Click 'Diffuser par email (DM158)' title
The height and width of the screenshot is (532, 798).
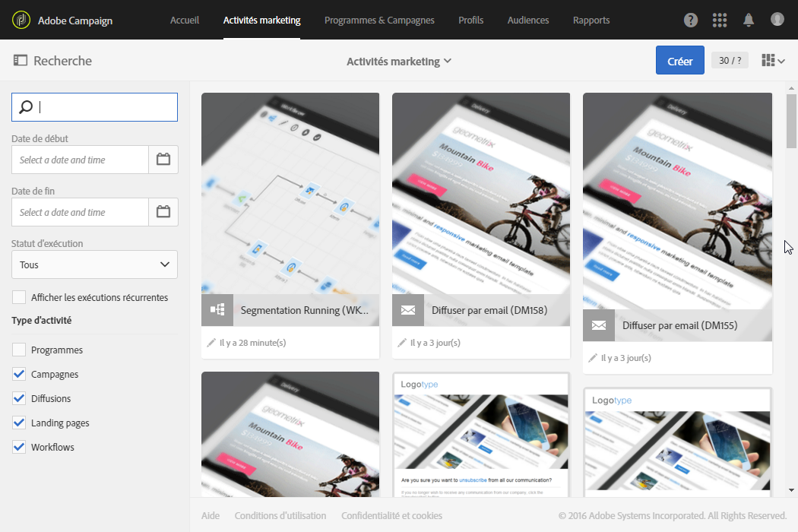[x=489, y=310]
